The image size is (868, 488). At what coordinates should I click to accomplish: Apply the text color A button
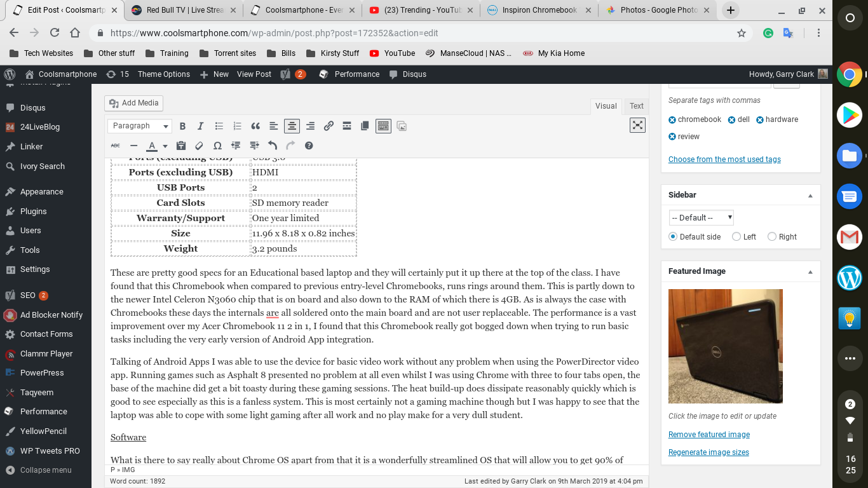point(152,146)
